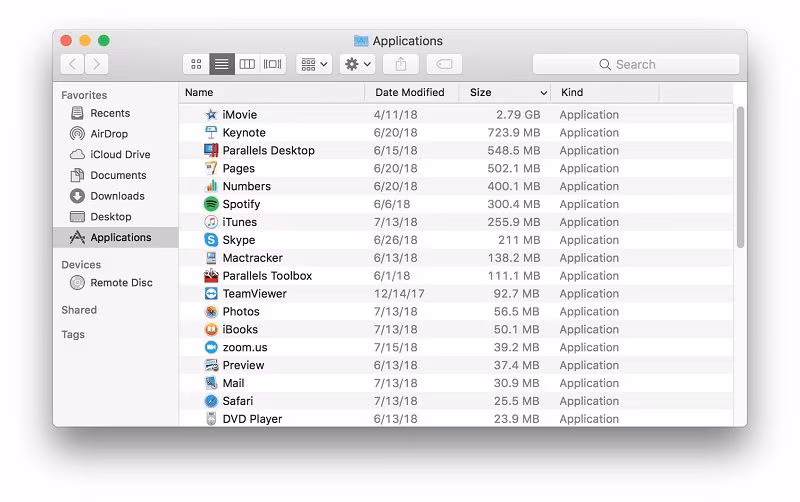800x502 pixels.
Task: Click the Shared sidebar heading
Action: (x=79, y=310)
